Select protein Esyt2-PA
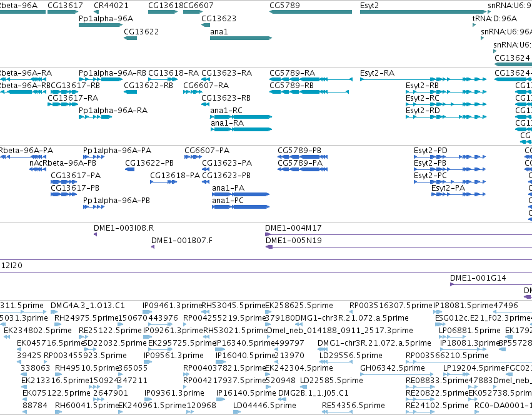532x415 pixels. point(459,194)
